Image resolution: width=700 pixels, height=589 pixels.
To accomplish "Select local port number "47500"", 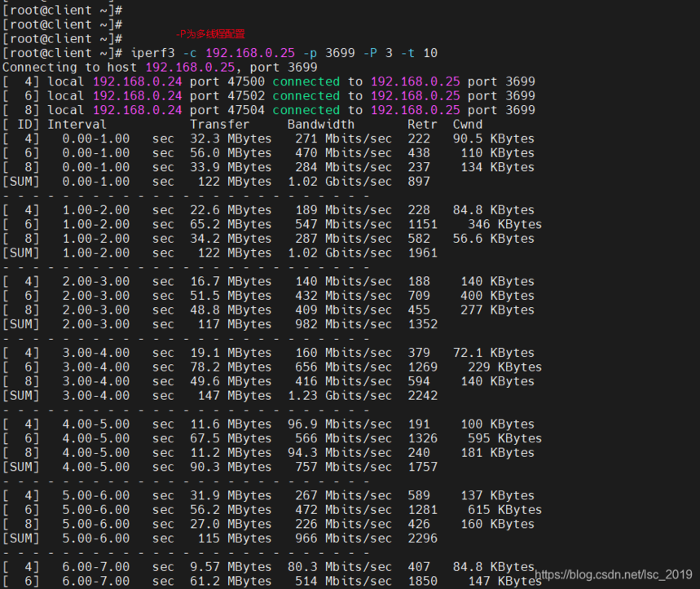I will pos(246,81).
